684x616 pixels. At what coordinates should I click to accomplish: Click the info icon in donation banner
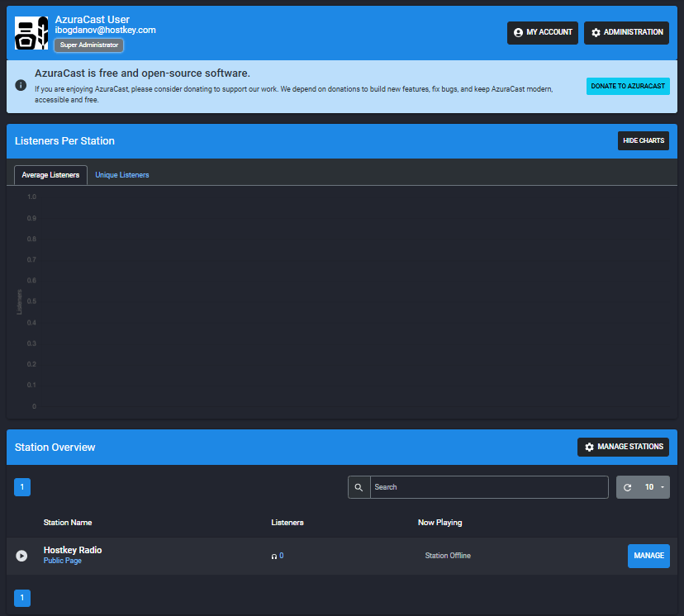[x=21, y=85]
